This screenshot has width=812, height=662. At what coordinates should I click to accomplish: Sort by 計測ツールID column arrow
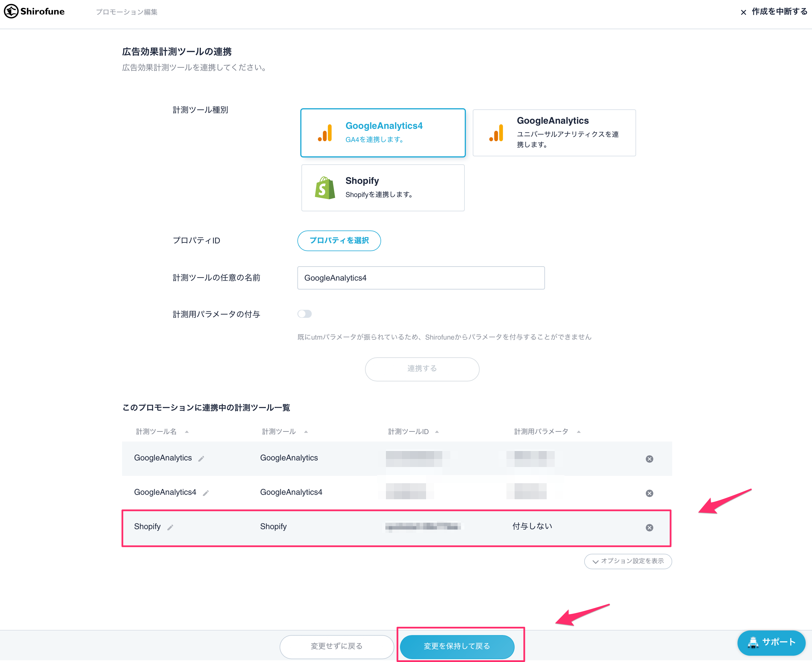[437, 432]
